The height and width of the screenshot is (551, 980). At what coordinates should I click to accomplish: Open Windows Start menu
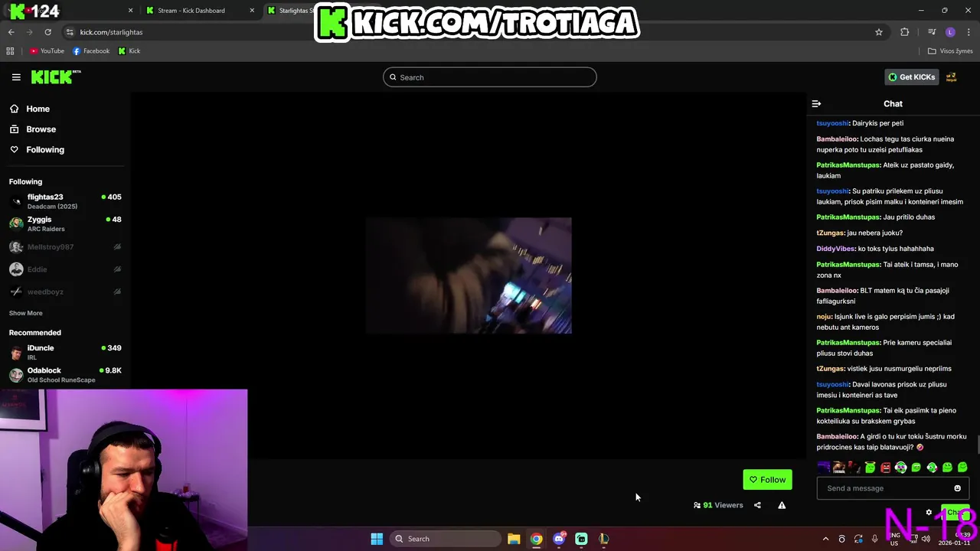(377, 539)
